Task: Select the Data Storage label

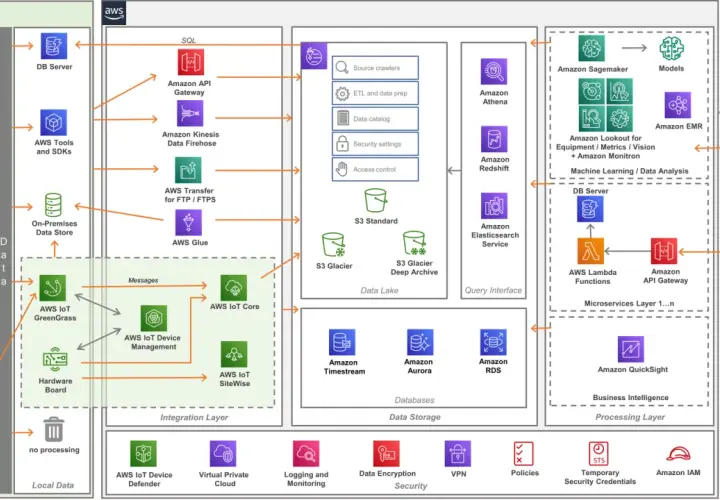Action: pyautogui.click(x=415, y=417)
